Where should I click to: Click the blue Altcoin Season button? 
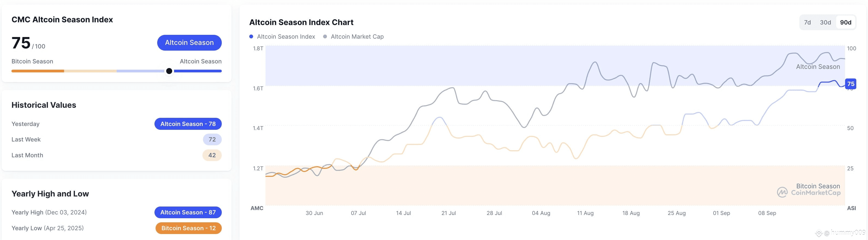pos(189,43)
